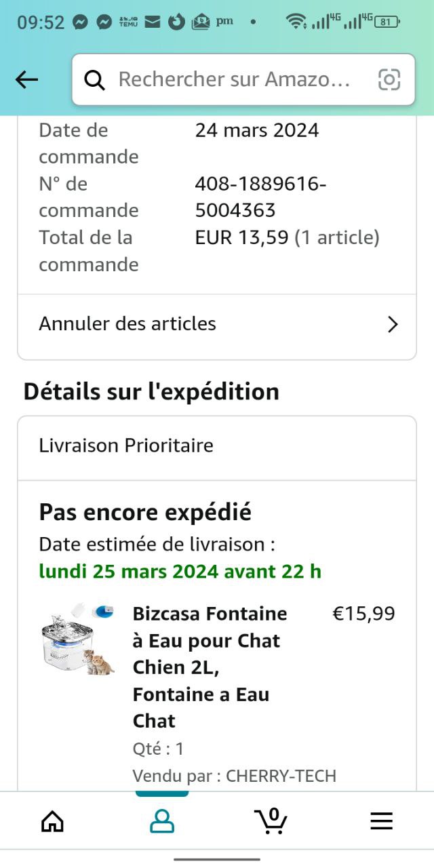
Task: Tap the back arrow
Action: (x=27, y=80)
